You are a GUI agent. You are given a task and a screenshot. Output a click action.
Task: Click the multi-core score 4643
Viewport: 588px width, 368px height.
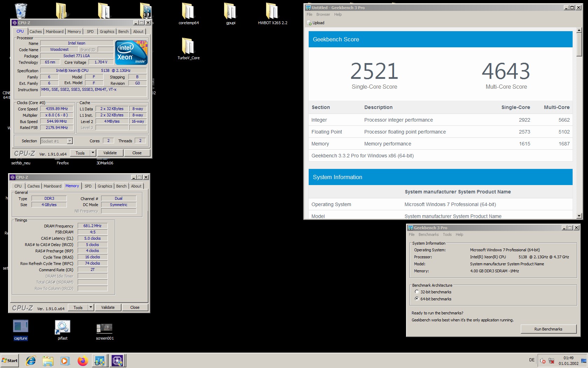[x=506, y=71]
